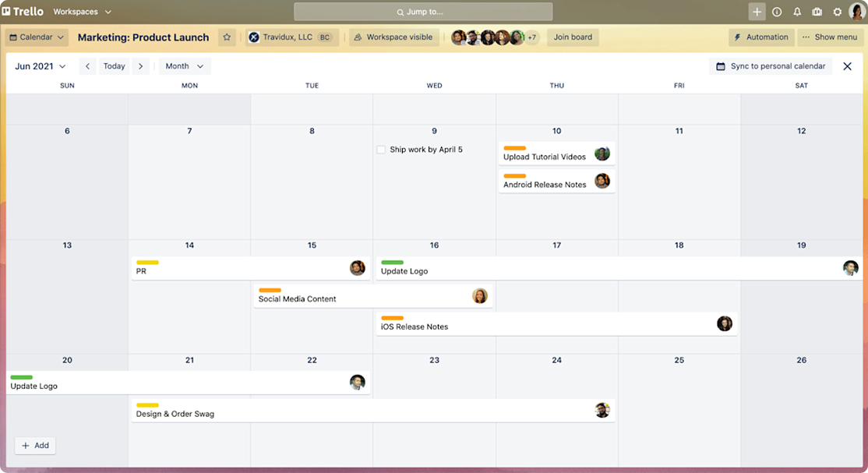Show the +7 additional board members
Screen dimensions: 868x473
point(531,37)
